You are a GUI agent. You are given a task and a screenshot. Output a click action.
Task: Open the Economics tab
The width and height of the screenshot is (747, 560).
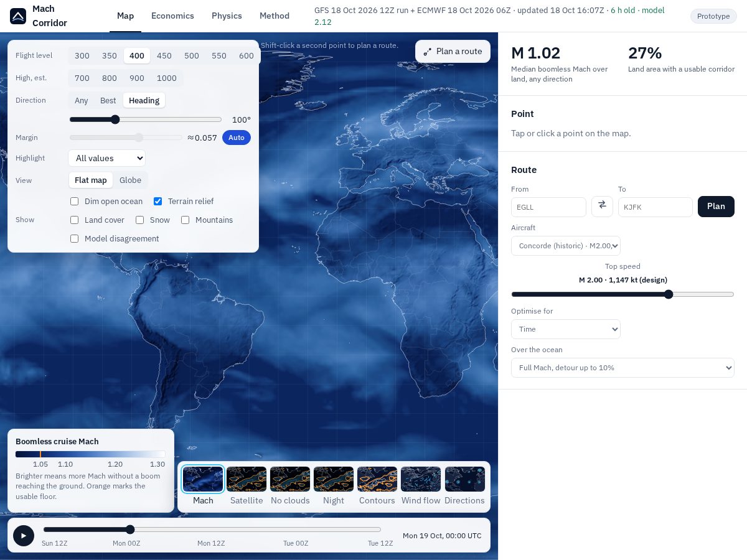(x=172, y=16)
